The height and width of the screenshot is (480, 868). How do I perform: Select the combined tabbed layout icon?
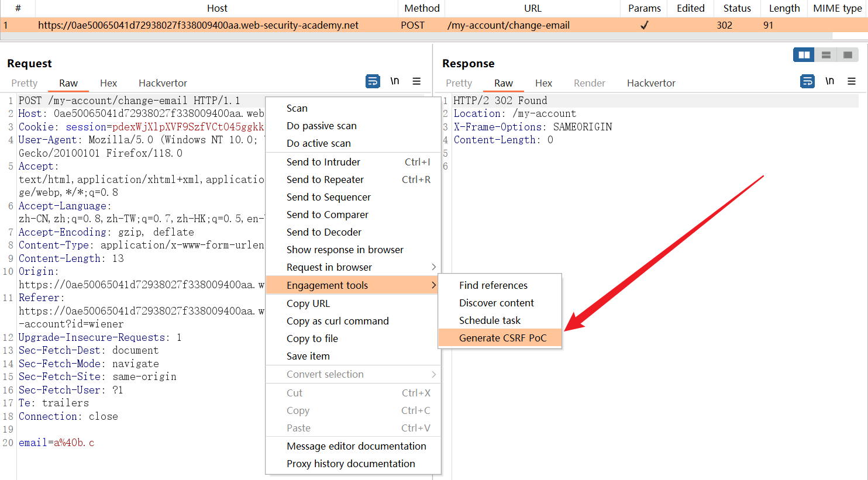tap(848, 55)
